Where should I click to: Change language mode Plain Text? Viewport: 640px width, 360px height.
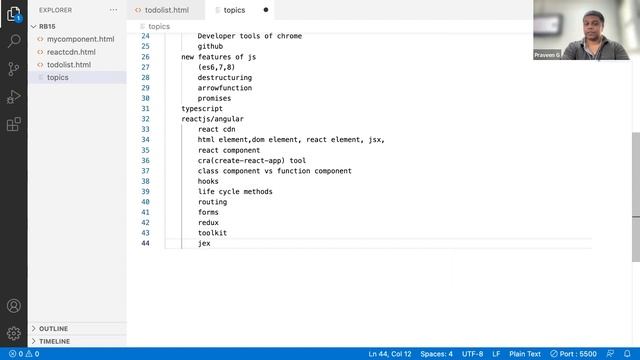(524, 354)
